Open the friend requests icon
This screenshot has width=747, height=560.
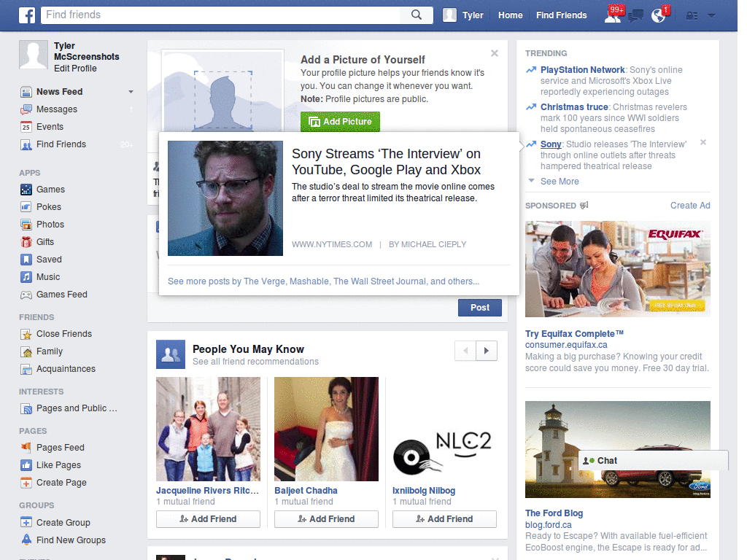611,15
